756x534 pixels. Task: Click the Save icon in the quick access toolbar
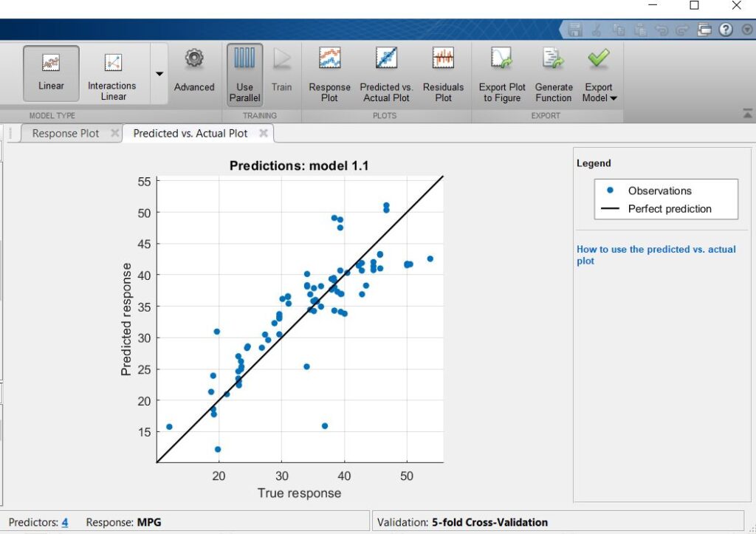tap(575, 29)
